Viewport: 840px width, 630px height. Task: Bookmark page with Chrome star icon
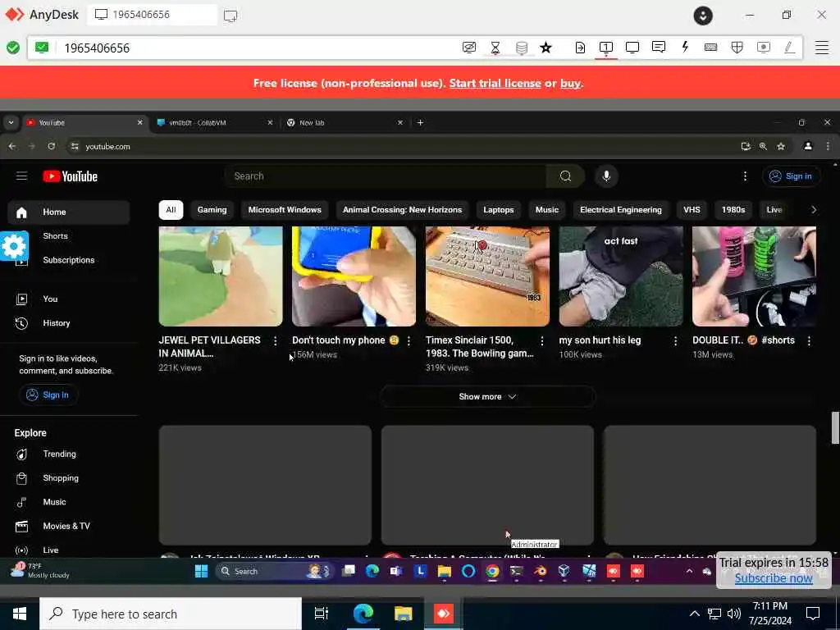click(x=781, y=146)
